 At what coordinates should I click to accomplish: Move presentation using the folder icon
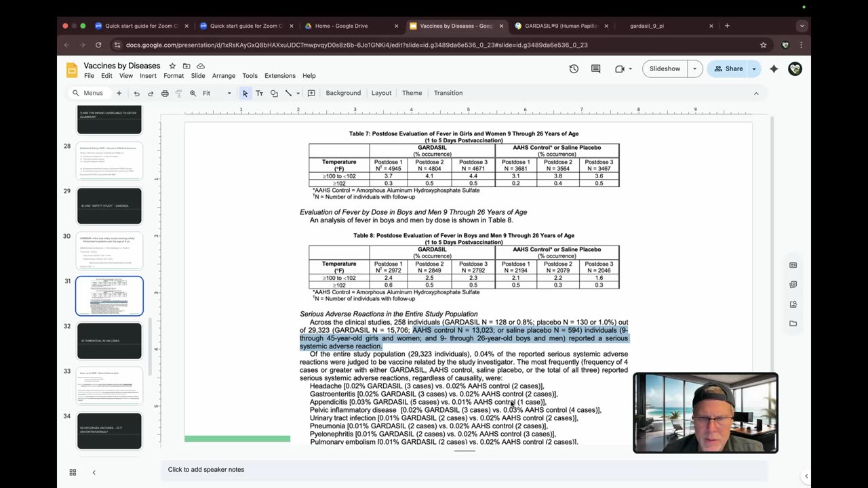(x=186, y=66)
